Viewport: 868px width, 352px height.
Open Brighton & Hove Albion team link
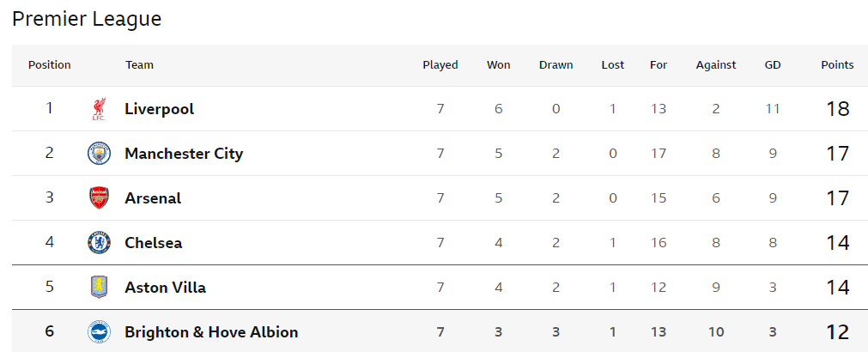click(x=211, y=332)
